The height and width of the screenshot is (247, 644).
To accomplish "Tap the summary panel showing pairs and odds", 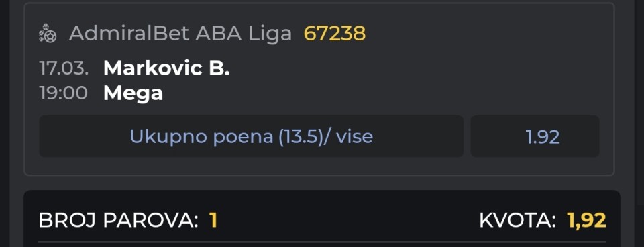I will tap(322, 219).
